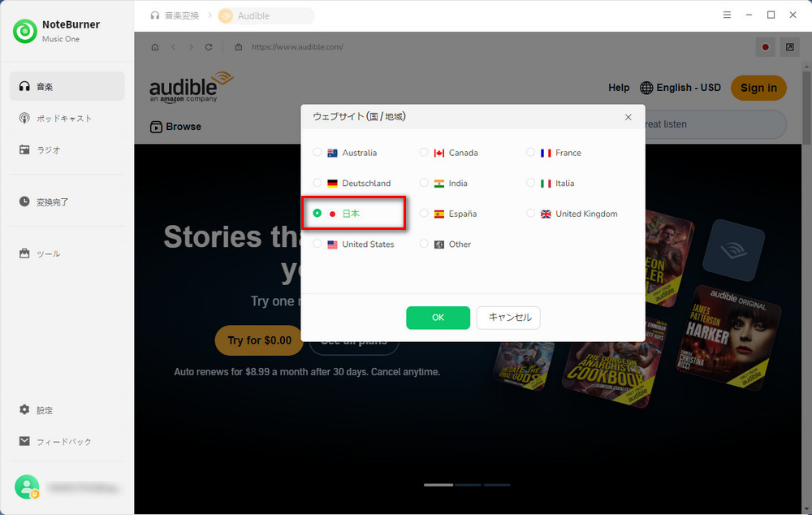Select the first carousel indicator

(438, 485)
